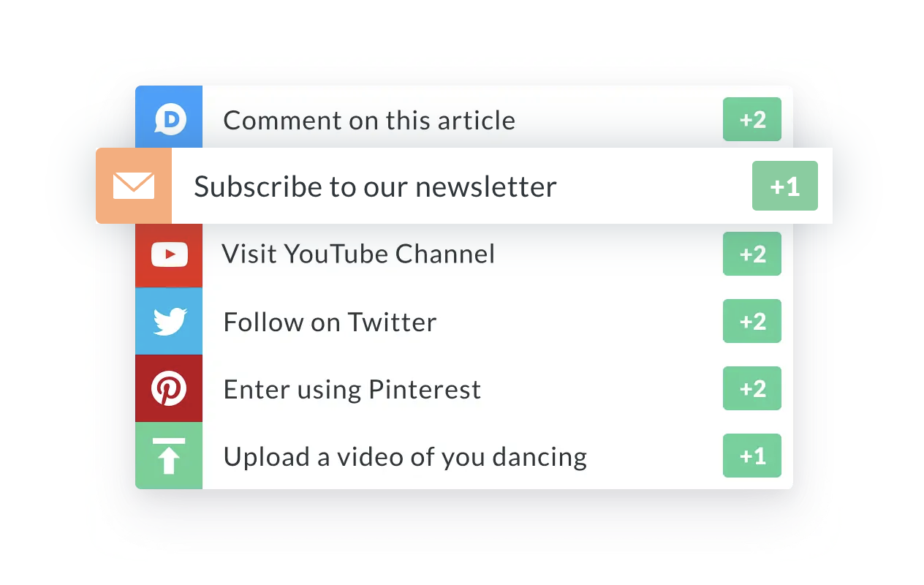This screenshot has height=585, width=924.
Task: Click the Upload a video of you dancing link
Action: pyautogui.click(x=404, y=456)
